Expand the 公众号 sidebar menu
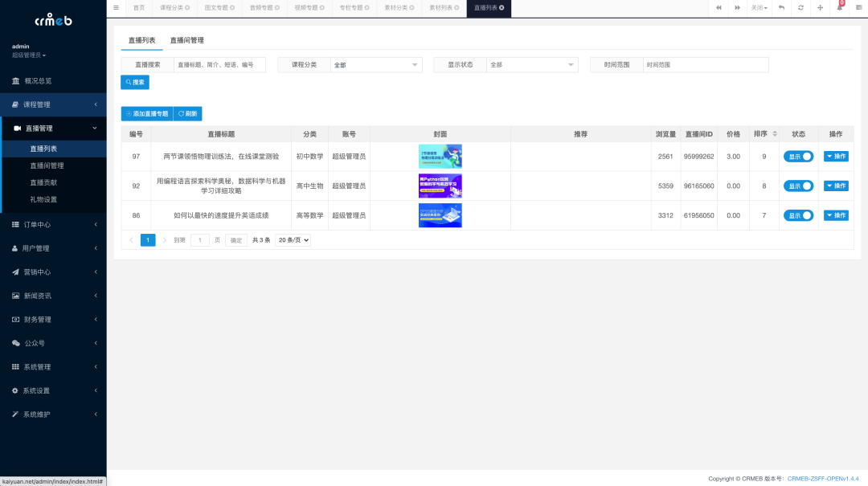This screenshot has height=486, width=868. click(53, 343)
